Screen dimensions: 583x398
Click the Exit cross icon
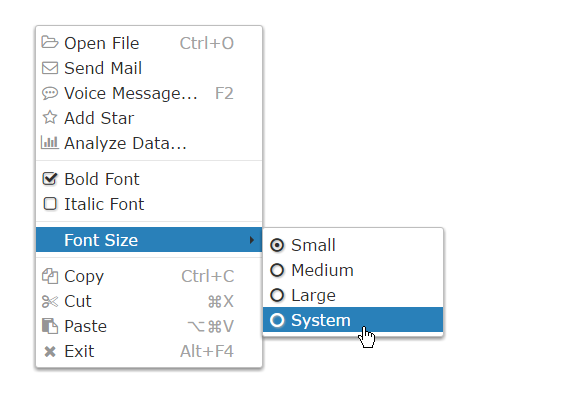click(x=50, y=352)
